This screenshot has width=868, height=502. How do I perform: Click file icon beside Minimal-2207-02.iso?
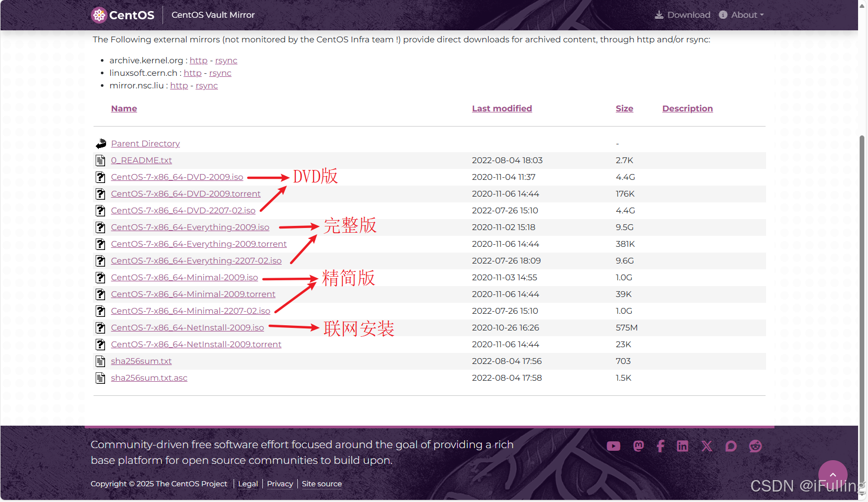point(101,311)
